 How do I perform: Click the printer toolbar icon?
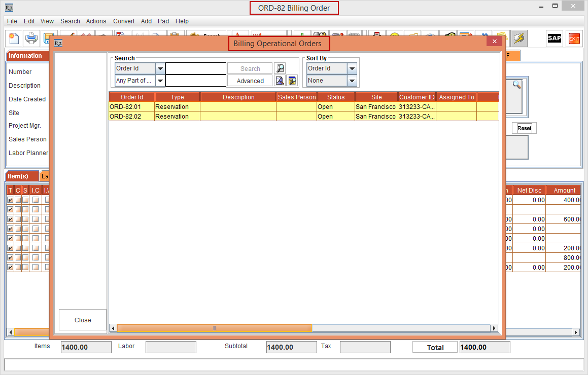pyautogui.click(x=31, y=39)
